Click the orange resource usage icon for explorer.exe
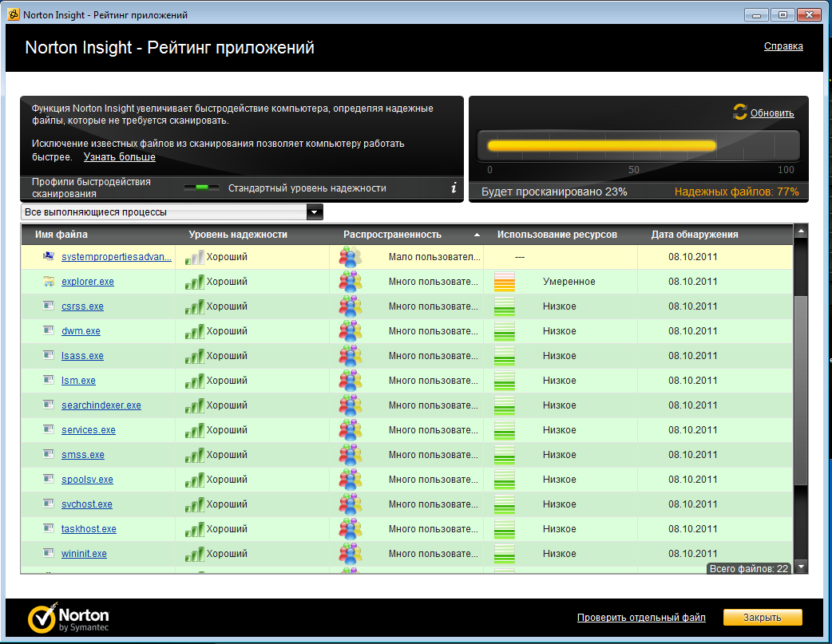832x644 pixels. [504, 282]
